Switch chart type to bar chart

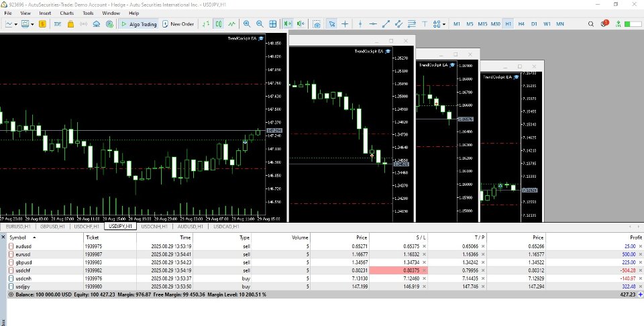coord(206,24)
